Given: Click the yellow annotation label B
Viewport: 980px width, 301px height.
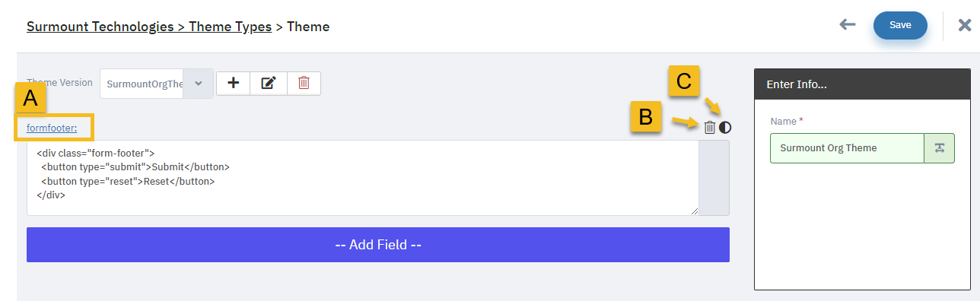Looking at the screenshot, I should [645, 117].
